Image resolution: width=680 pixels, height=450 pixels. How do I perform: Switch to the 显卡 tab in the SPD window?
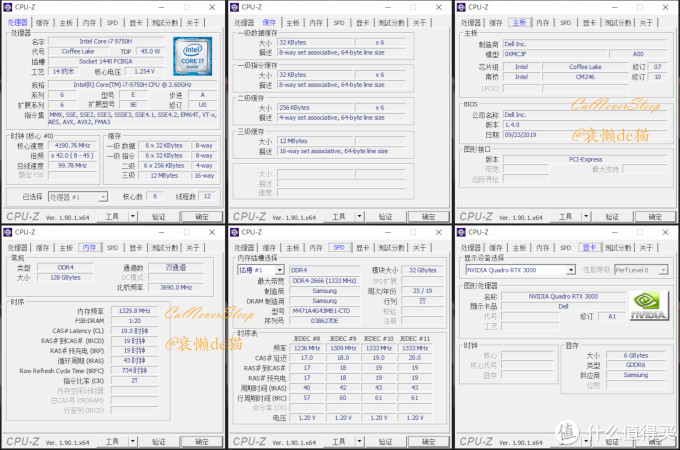(363, 248)
